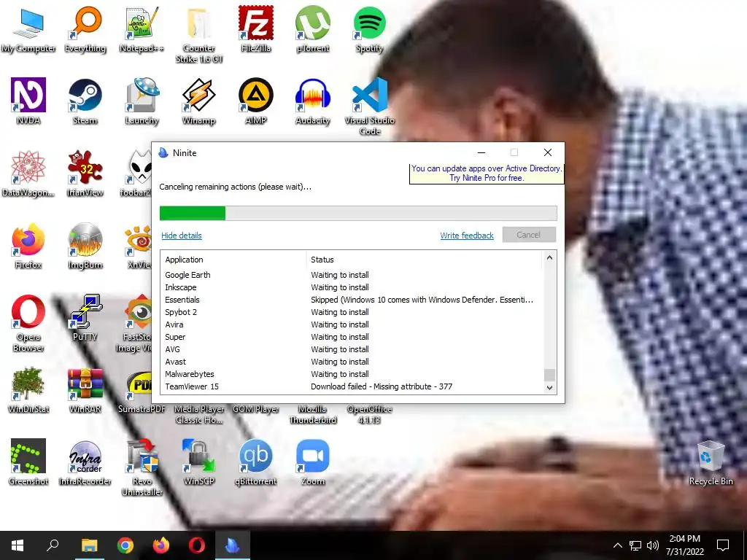Select the Launchy desktop shortcut

[x=142, y=101]
